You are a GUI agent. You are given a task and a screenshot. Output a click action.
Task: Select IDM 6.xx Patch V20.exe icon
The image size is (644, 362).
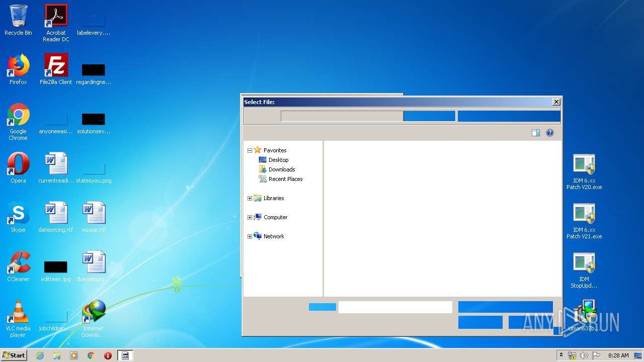pyautogui.click(x=584, y=171)
